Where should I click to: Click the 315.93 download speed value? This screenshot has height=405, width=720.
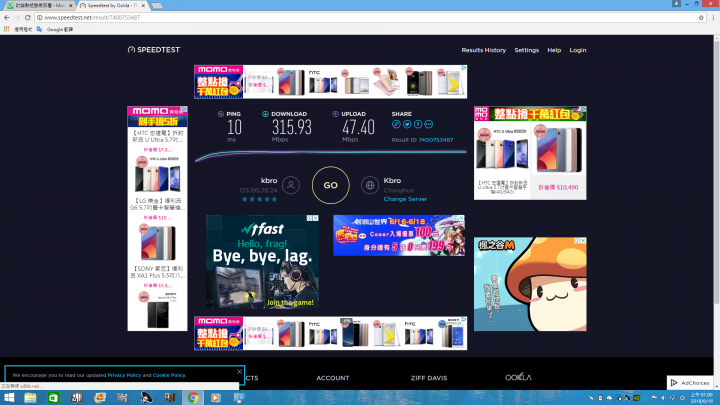pyautogui.click(x=292, y=127)
